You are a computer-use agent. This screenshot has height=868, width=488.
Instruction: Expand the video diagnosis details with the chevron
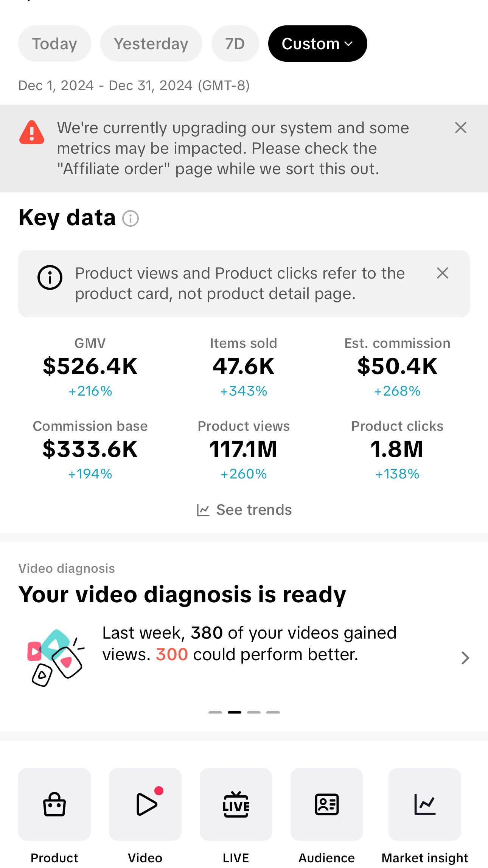464,658
